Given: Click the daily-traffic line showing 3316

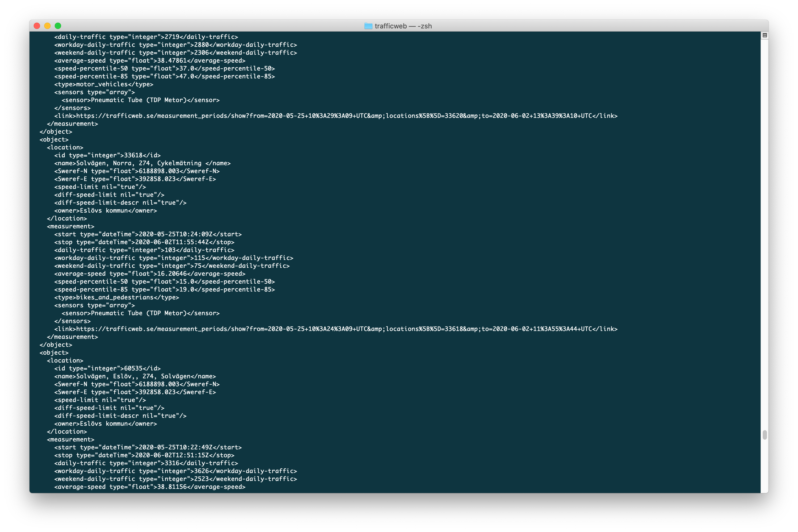Looking at the screenshot, I should (x=146, y=463).
